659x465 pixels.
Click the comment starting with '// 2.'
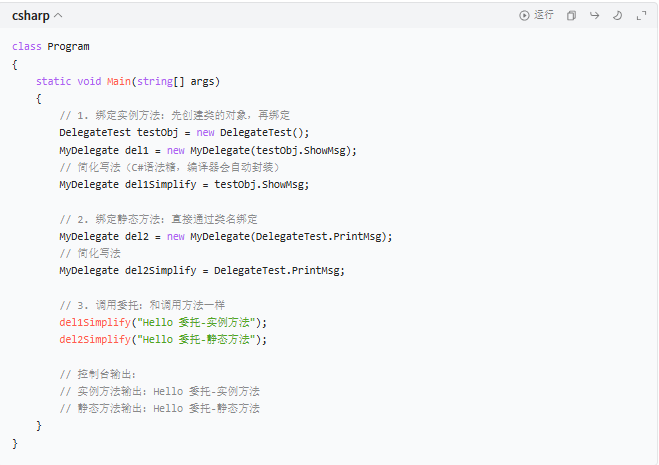158,219
